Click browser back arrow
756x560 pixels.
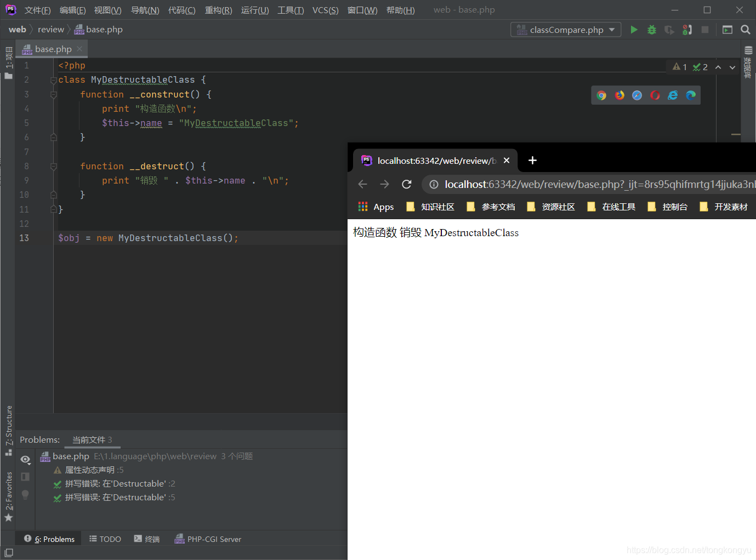362,184
